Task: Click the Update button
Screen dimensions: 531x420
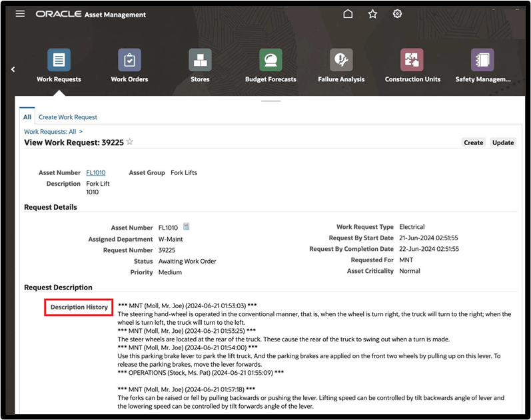Action: tap(503, 142)
